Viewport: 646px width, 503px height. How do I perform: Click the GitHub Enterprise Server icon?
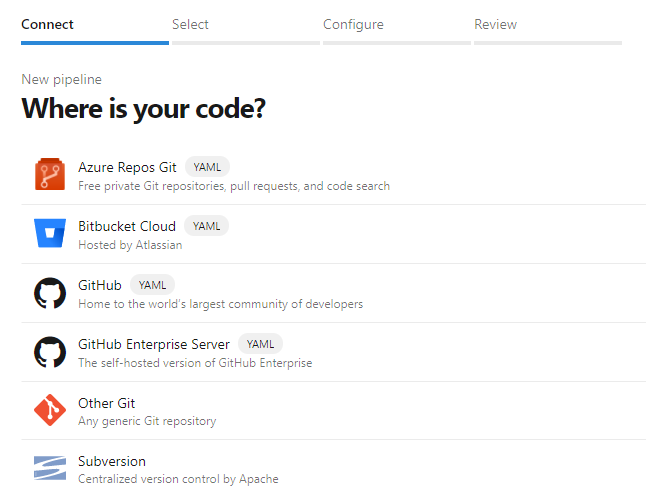pyautogui.click(x=50, y=352)
